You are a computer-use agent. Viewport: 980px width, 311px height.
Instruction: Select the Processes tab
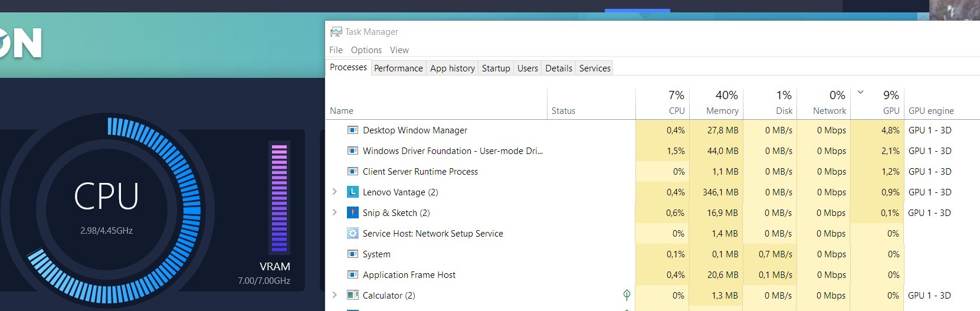(x=348, y=67)
